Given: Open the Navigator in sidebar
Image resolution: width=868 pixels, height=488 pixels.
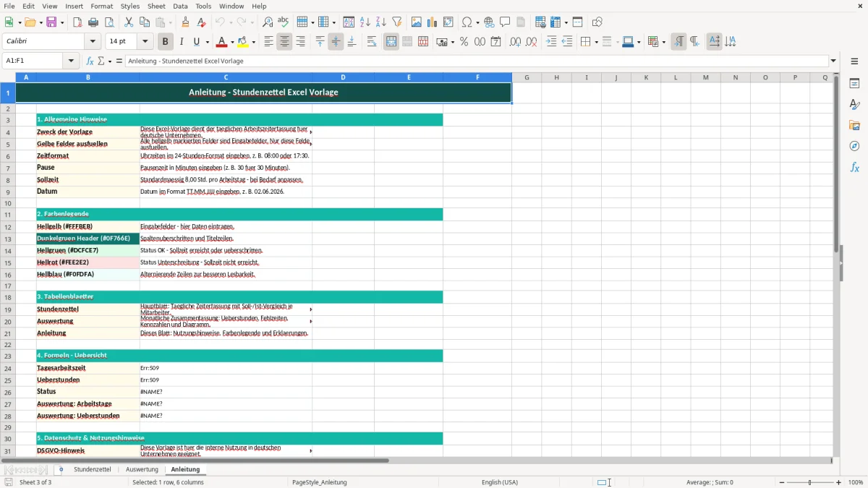Looking at the screenshot, I should 854,146.
